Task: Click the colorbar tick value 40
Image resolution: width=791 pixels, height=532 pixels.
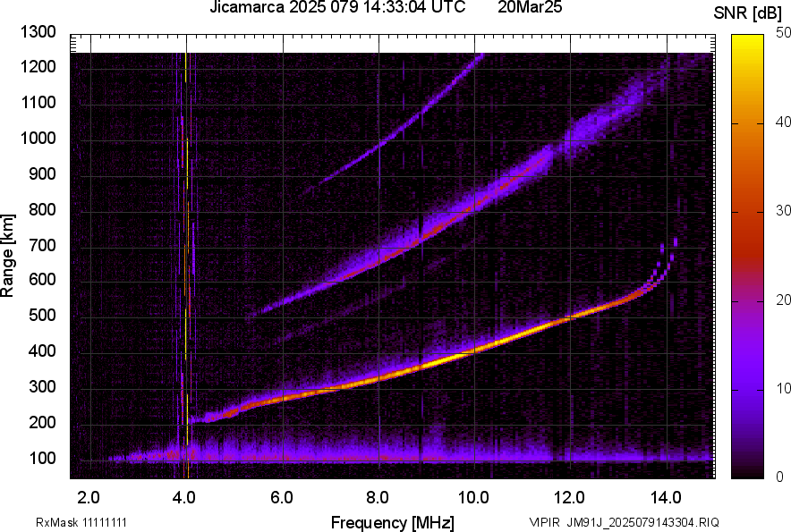Action: (784, 122)
